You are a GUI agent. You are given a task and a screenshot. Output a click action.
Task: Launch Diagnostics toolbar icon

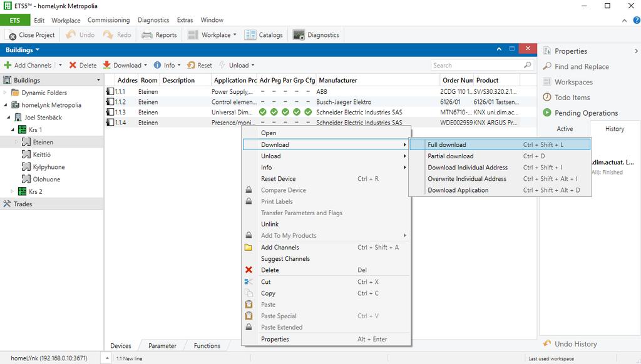click(299, 35)
